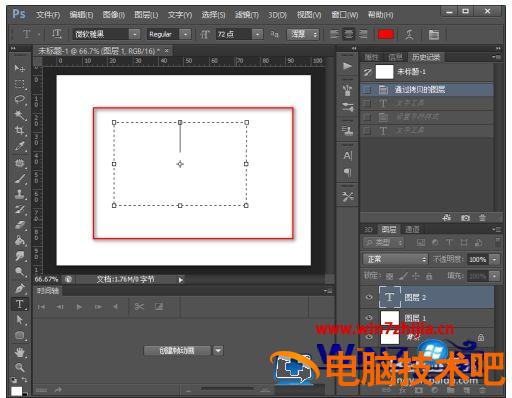Select the Horizontal Type tool
The height and width of the screenshot is (398, 512).
click(x=19, y=304)
